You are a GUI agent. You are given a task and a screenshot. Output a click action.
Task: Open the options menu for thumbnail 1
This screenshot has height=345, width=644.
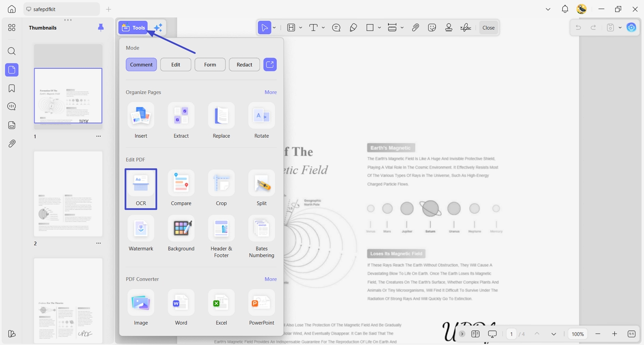[x=99, y=136]
